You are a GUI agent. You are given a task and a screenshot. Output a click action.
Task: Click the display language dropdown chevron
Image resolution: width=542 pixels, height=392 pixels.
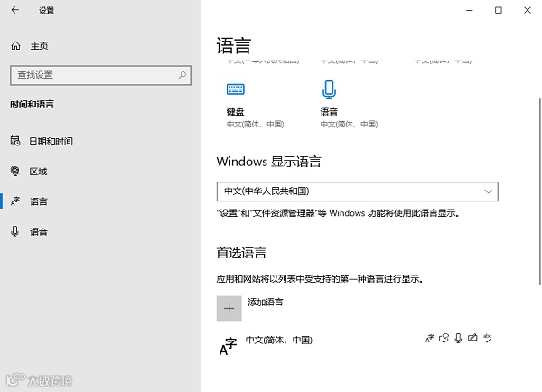pyautogui.click(x=488, y=191)
